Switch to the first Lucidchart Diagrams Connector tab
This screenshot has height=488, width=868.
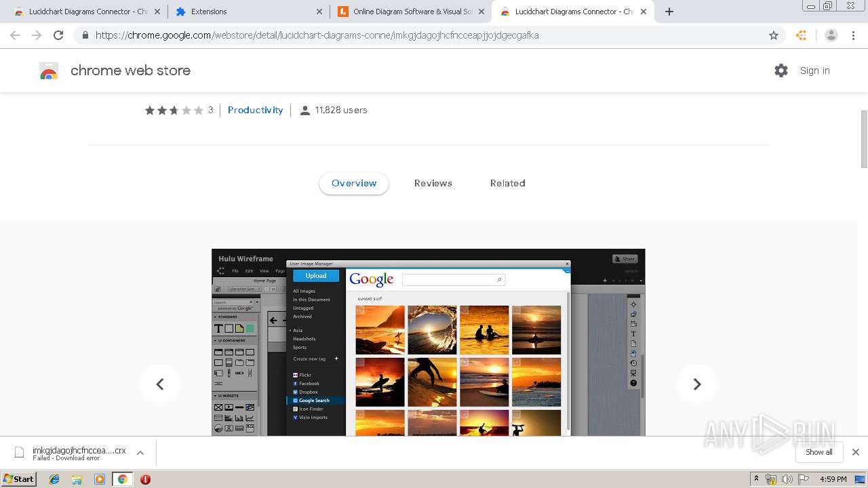tap(87, 12)
